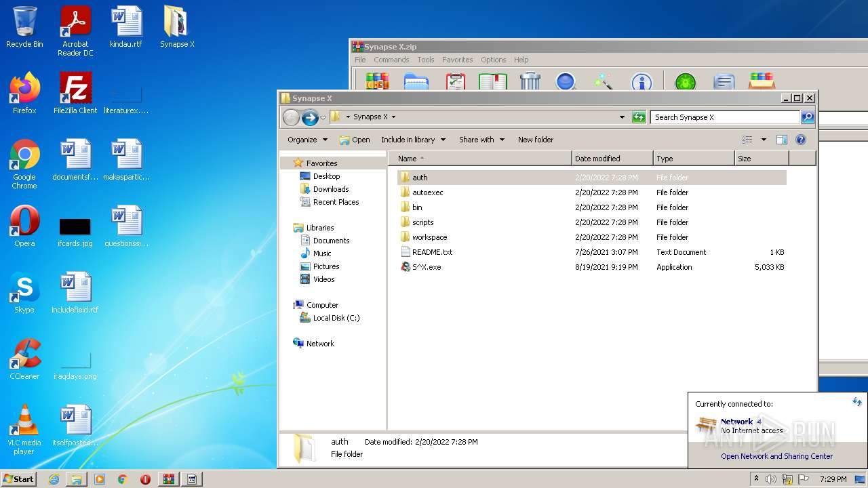Open Recent pages dropdown beside Forward
The width and height of the screenshot is (868, 488).
pyautogui.click(x=323, y=117)
